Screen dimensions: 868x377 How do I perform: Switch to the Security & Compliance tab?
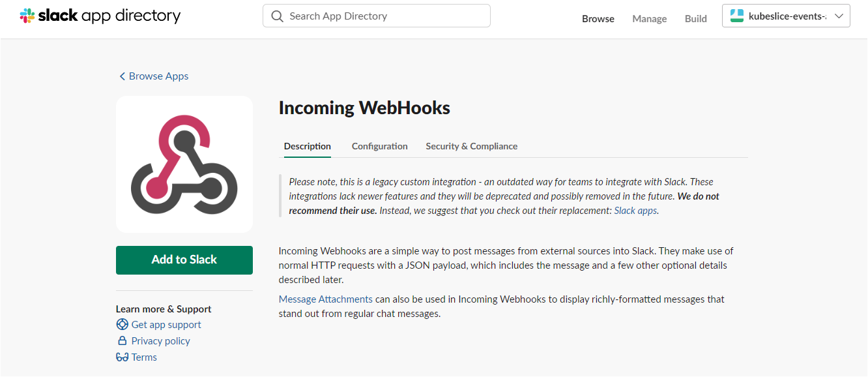pos(472,146)
